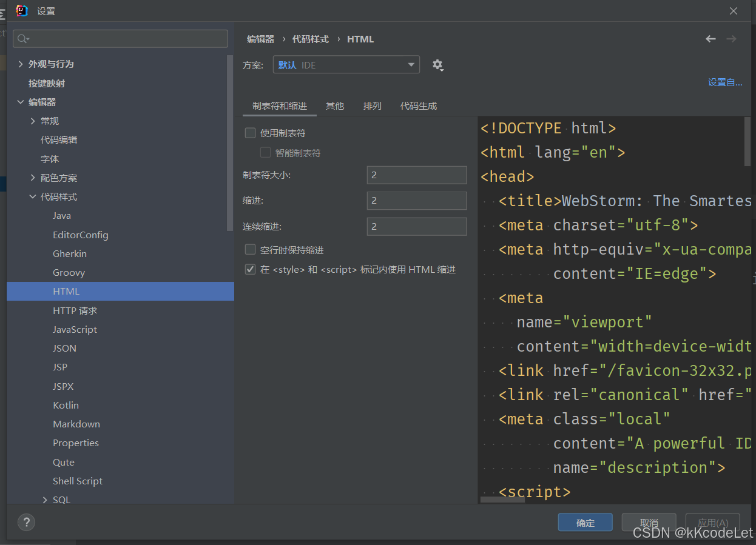Select Properties under code style
Screen dimensions: 756x545
pyautogui.click(x=76, y=443)
